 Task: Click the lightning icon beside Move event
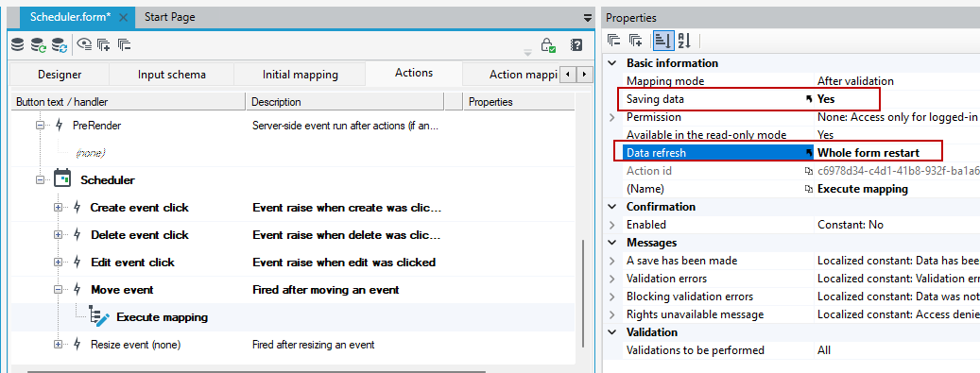77,290
